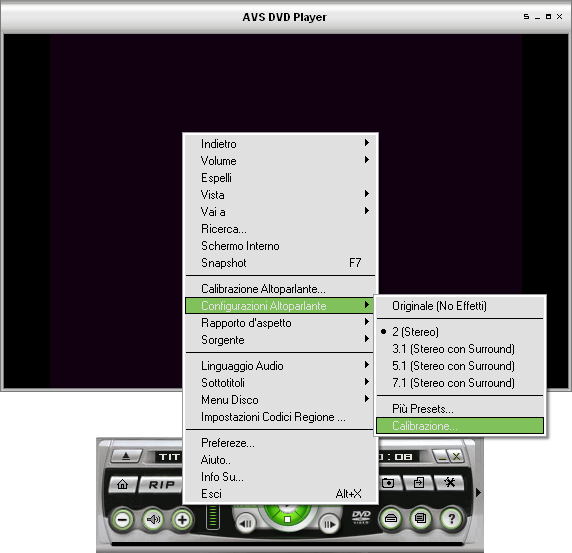Select Originale (No Effetti) option
Screen dimensions: 572x553
(x=460, y=306)
